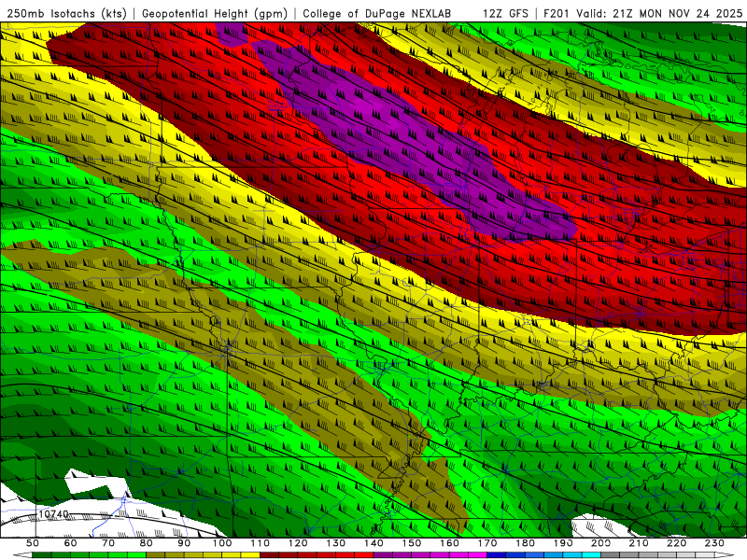This screenshot has height=560, width=747.
Task: Pick the dark blue swatch under the 170 label
Action: click(x=497, y=555)
